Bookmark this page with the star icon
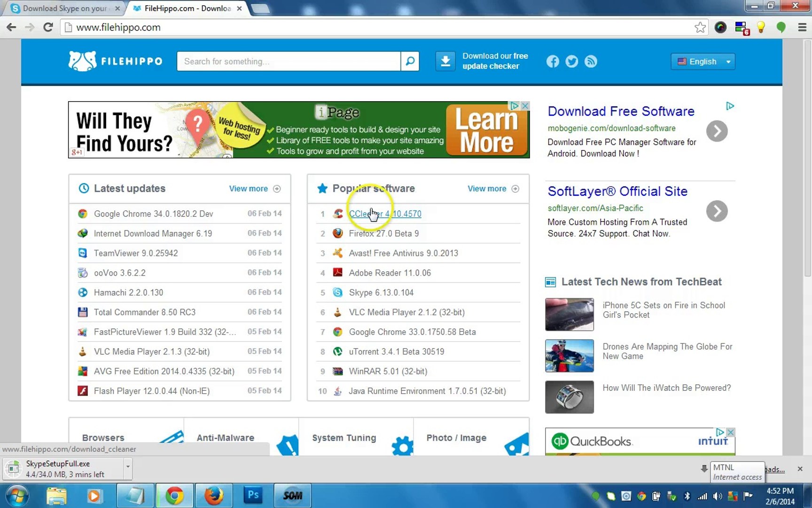Image resolution: width=812 pixels, height=508 pixels. [700, 27]
